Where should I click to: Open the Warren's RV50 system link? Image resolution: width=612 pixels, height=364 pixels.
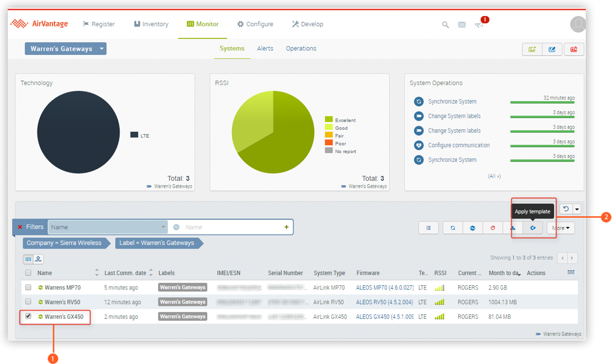coord(62,302)
